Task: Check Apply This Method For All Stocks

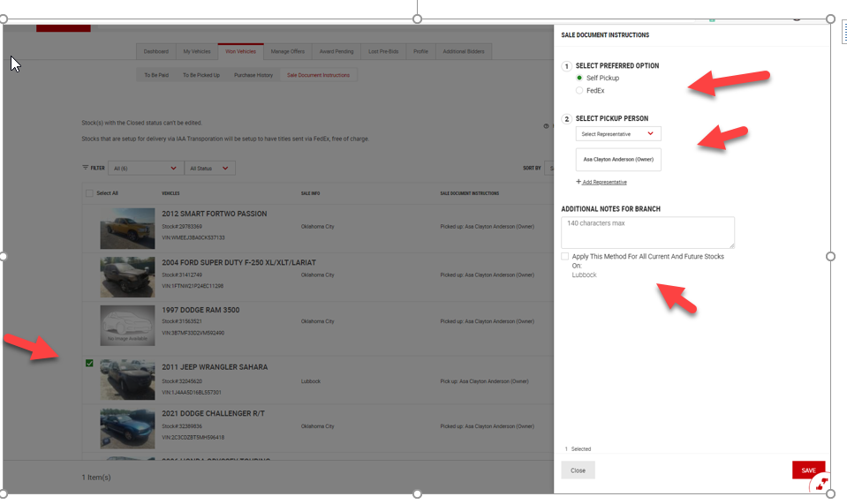Action: (x=565, y=256)
